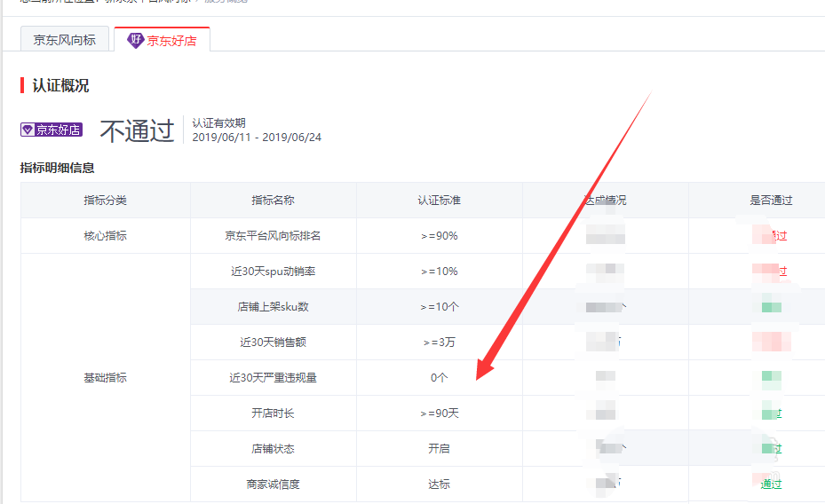Select the 京东好店 tab

pos(162,39)
